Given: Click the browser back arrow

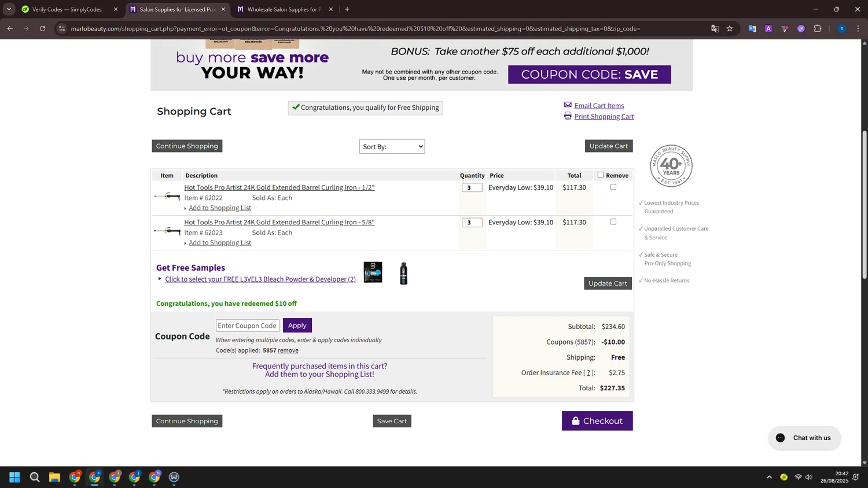Looking at the screenshot, I should (10, 28).
